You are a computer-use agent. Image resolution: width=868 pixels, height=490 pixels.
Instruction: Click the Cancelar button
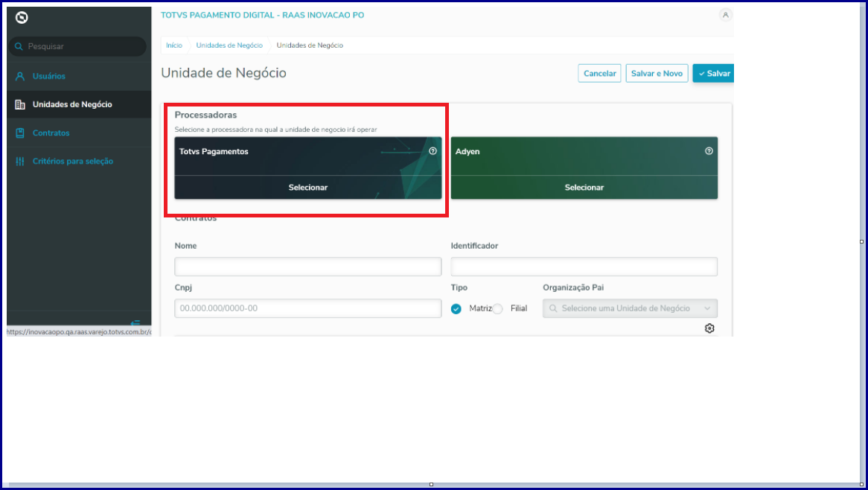tap(599, 73)
